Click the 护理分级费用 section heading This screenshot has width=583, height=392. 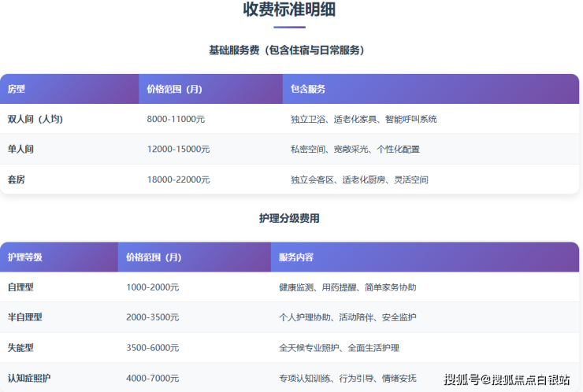[x=289, y=218]
